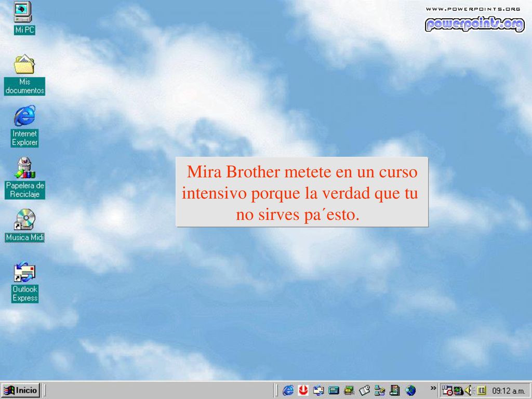The width and height of the screenshot is (532, 399).
Task: Click the open book quick launch icon
Action: tap(364, 391)
